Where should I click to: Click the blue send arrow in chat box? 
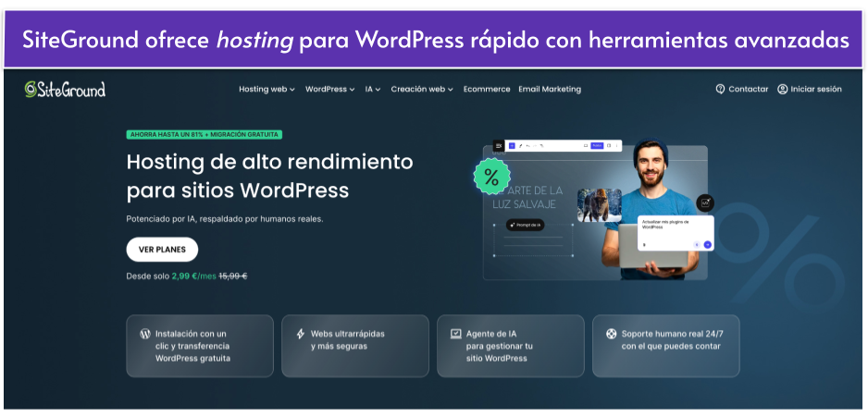(708, 244)
